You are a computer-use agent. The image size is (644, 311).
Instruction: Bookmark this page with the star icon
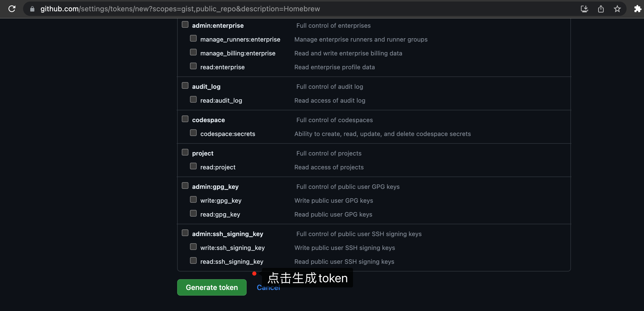click(617, 9)
